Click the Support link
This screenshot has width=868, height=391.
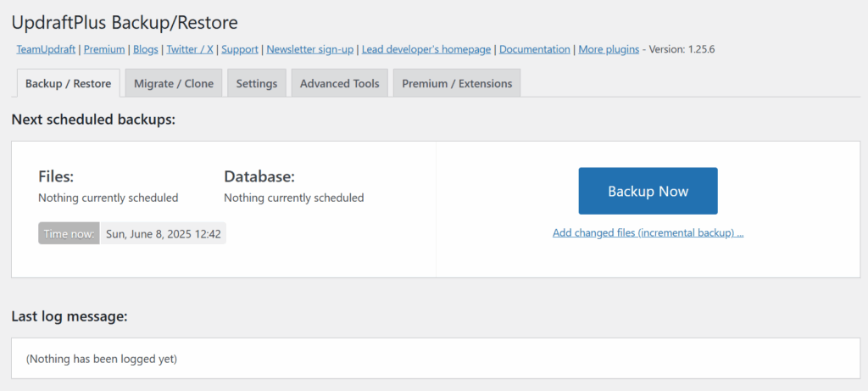pyautogui.click(x=240, y=49)
